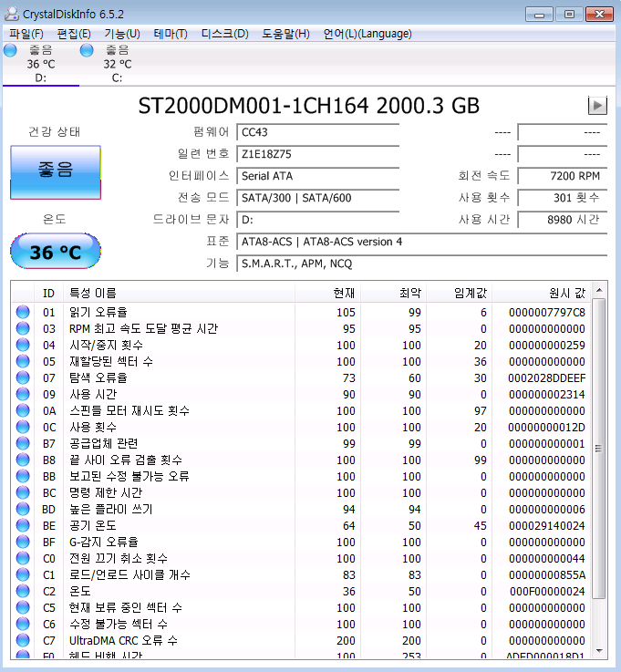Click status icon for 공기 온도 row

[23, 526]
